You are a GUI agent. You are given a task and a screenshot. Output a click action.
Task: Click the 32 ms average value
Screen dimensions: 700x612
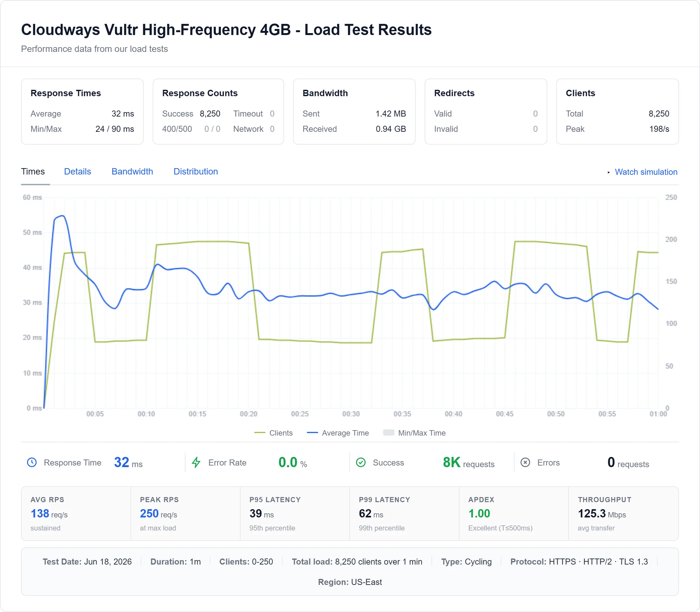tap(123, 114)
